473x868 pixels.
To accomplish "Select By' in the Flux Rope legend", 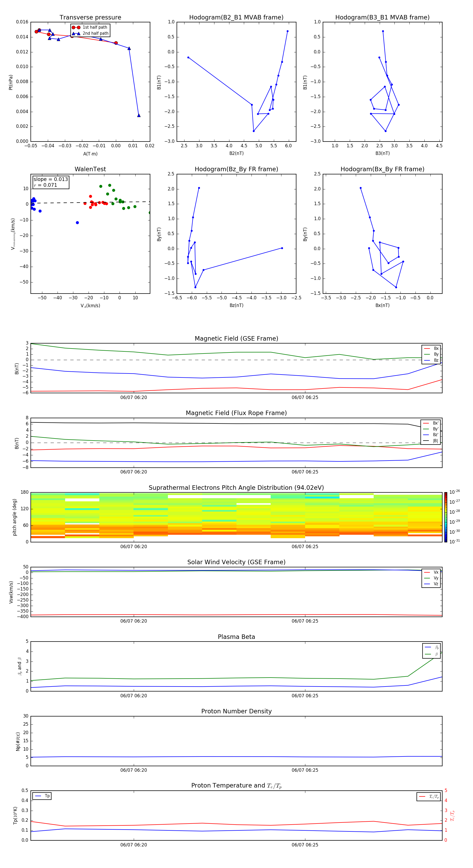I will [x=431, y=429].
